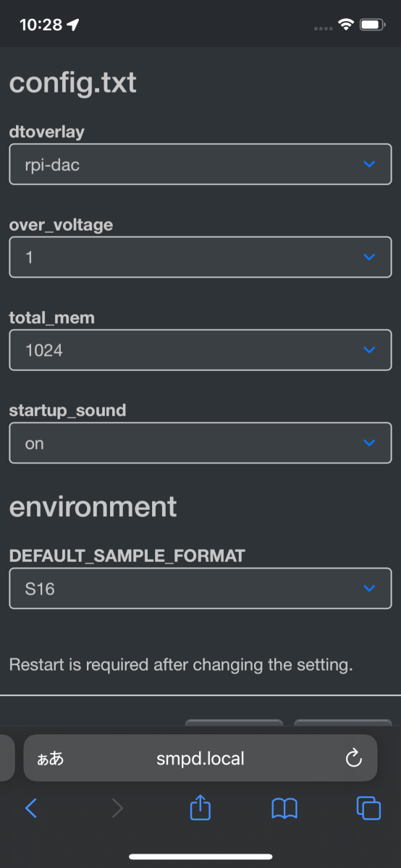Tap Safari forward arrow icon
401x868 pixels.
click(117, 808)
